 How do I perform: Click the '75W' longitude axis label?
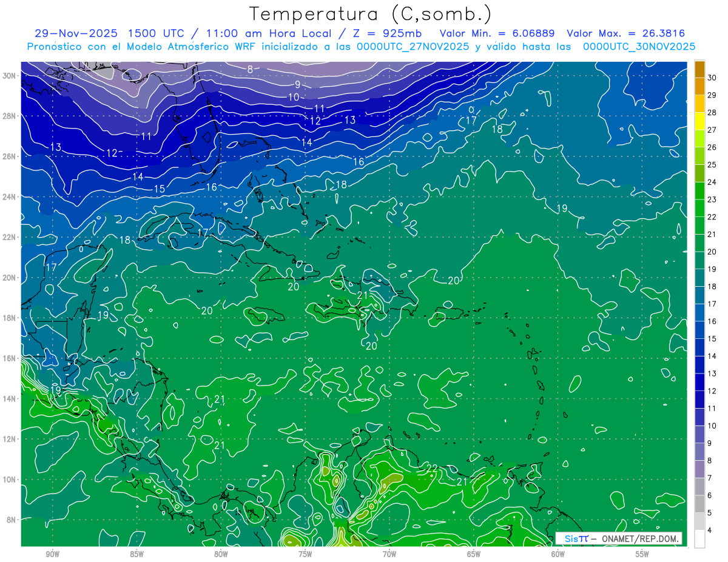[x=305, y=554]
